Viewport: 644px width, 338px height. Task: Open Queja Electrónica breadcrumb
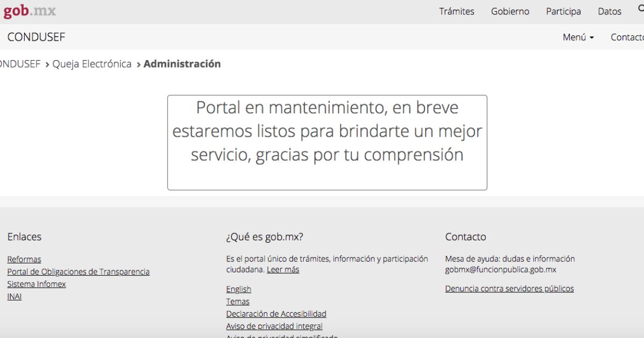pyautogui.click(x=92, y=64)
